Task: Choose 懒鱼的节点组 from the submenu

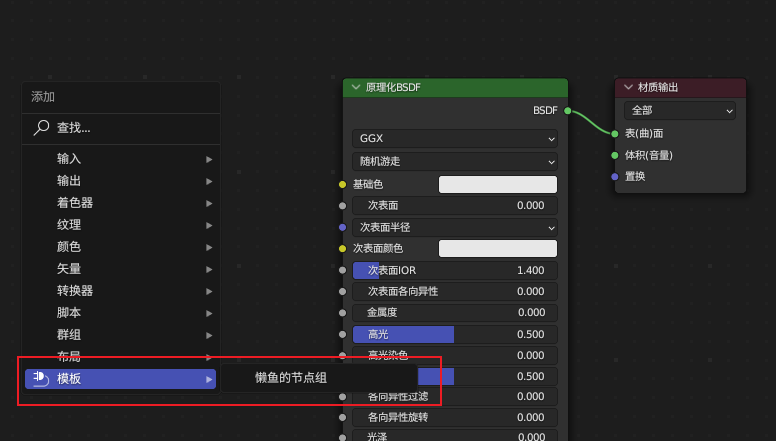Action: coord(319,378)
